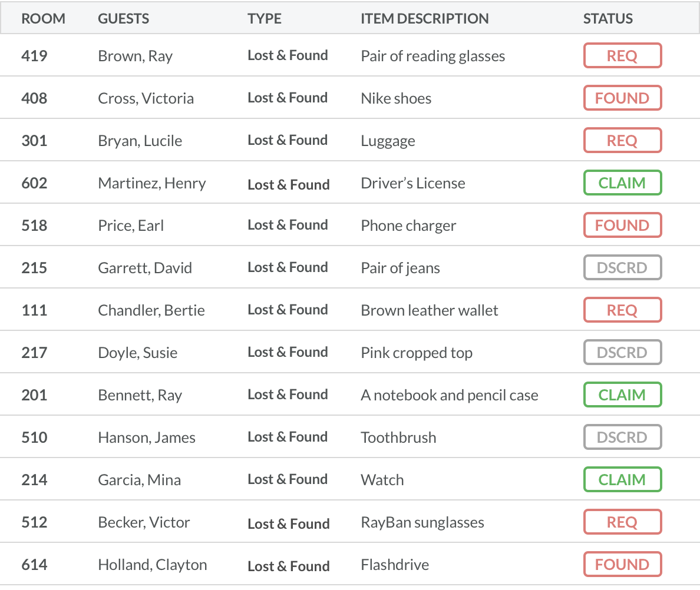700x590 pixels.
Task: Select room number 602 row
Action: click(x=34, y=183)
